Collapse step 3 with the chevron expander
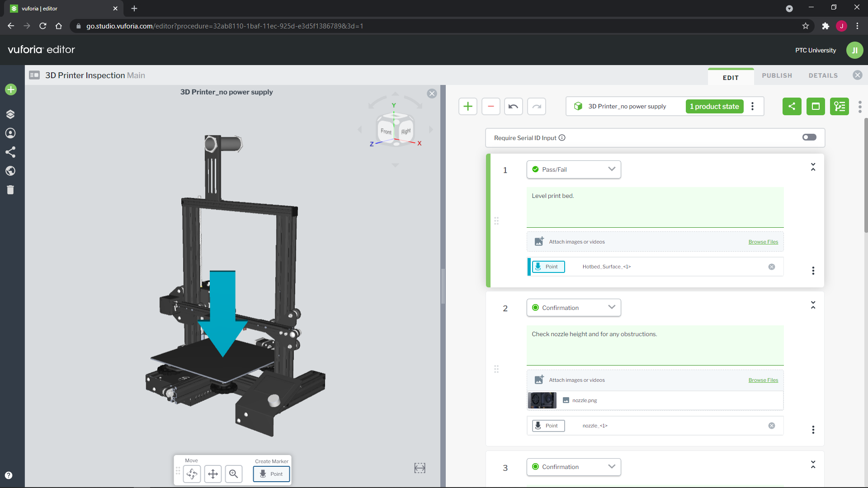This screenshot has width=868, height=488. tap(813, 465)
